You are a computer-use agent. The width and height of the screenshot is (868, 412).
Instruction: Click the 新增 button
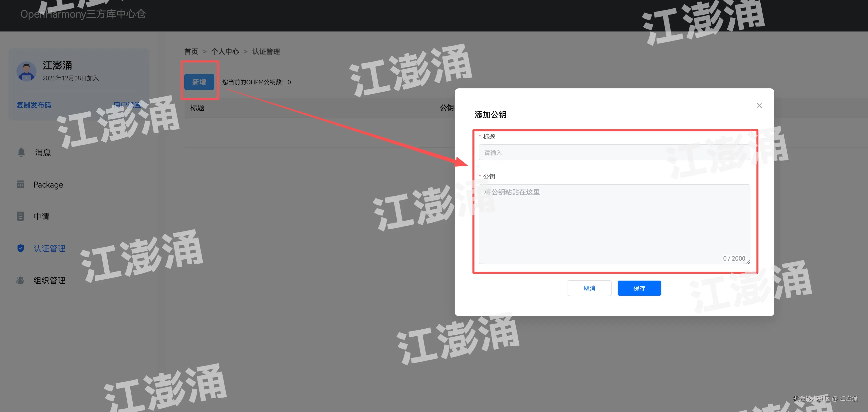click(x=199, y=82)
